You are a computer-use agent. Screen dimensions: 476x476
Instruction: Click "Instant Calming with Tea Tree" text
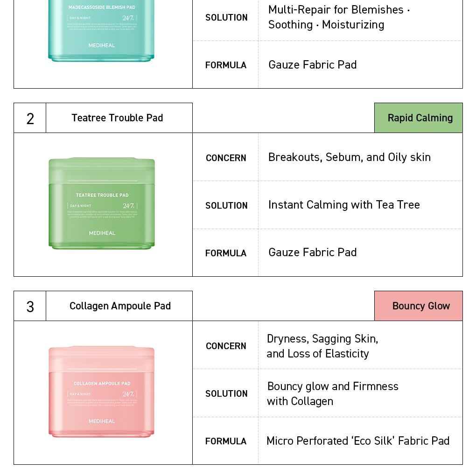[344, 205]
